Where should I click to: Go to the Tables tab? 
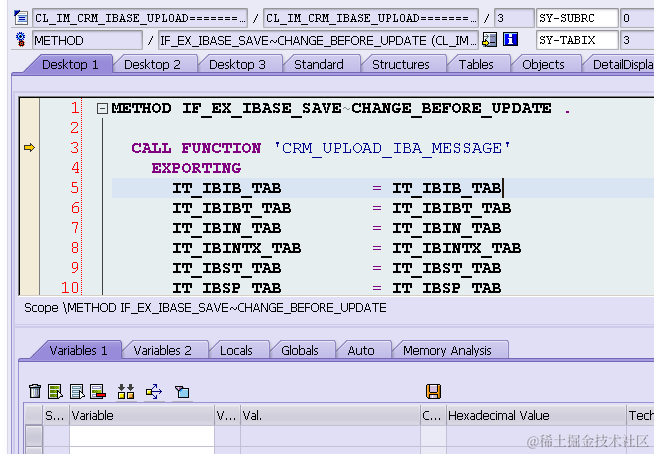tap(476, 65)
